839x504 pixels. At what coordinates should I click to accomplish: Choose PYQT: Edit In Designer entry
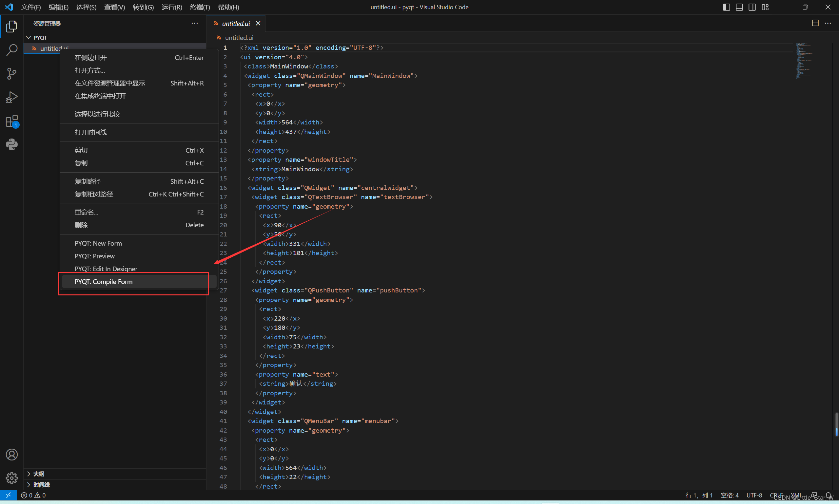[x=139, y=269]
